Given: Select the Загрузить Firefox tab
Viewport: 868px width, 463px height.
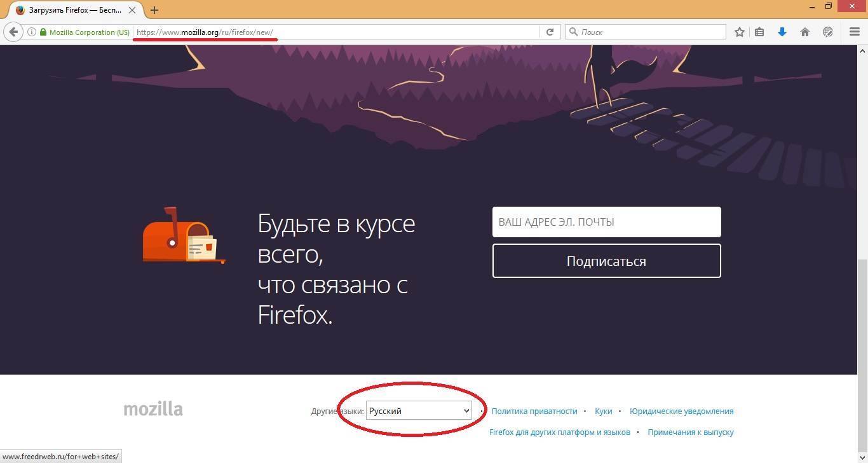Looking at the screenshot, I should click(x=70, y=10).
